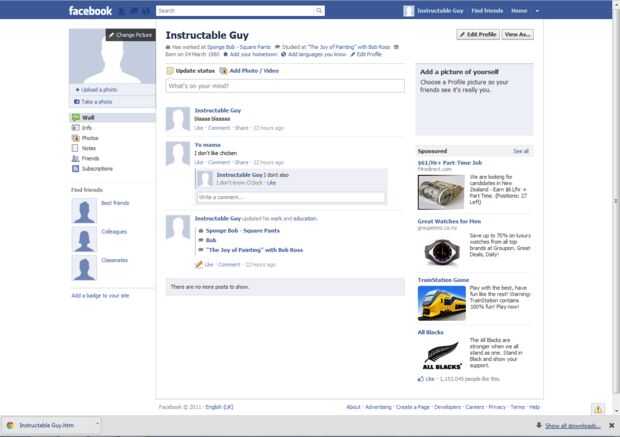The height and width of the screenshot is (437, 620).
Task: Click View As button
Action: click(x=518, y=35)
